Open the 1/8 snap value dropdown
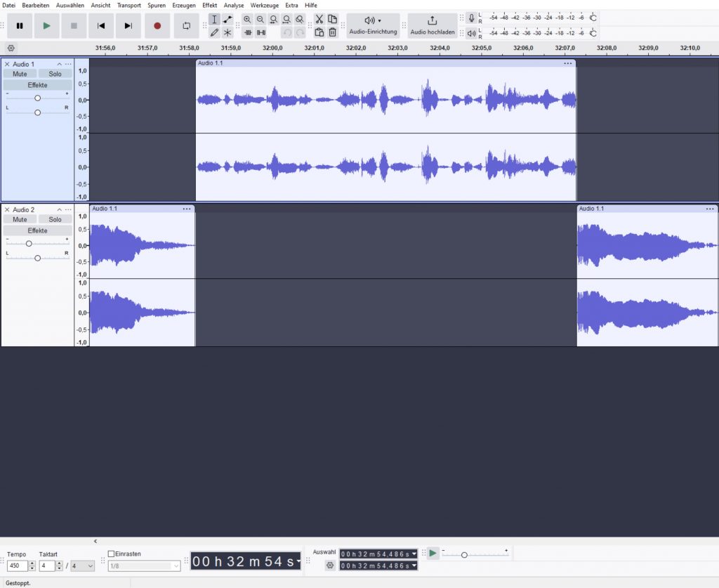 144,566
